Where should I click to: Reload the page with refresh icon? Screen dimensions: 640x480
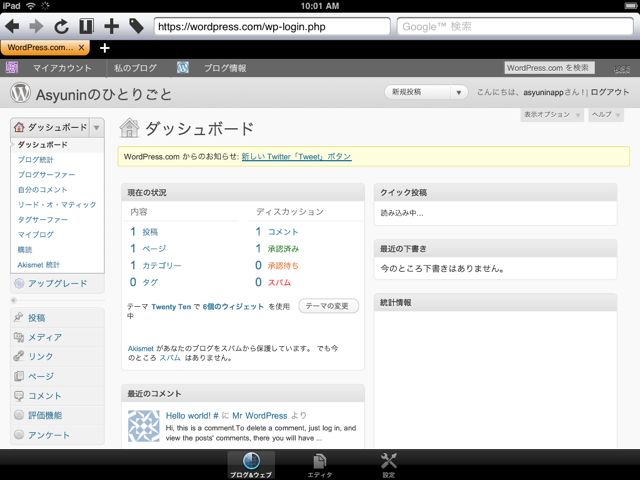61,27
